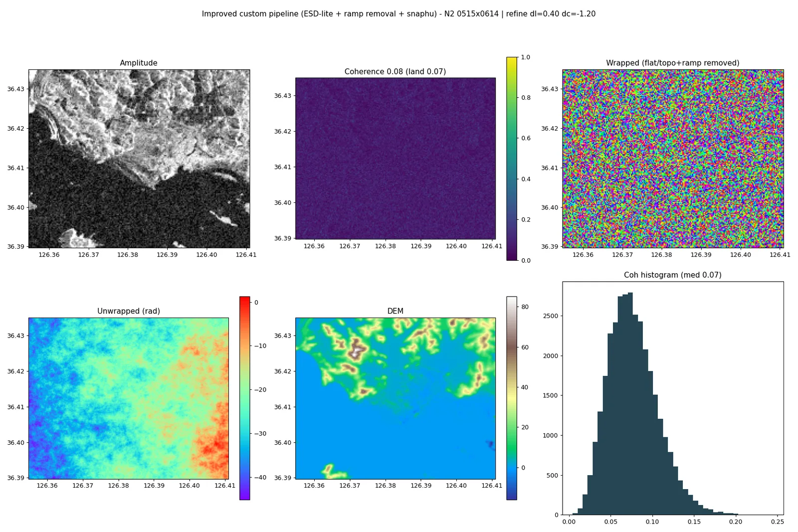This screenshot has width=798, height=532.
Task: Click the Coherence viridis colorbar
Action: pyautogui.click(x=512, y=159)
